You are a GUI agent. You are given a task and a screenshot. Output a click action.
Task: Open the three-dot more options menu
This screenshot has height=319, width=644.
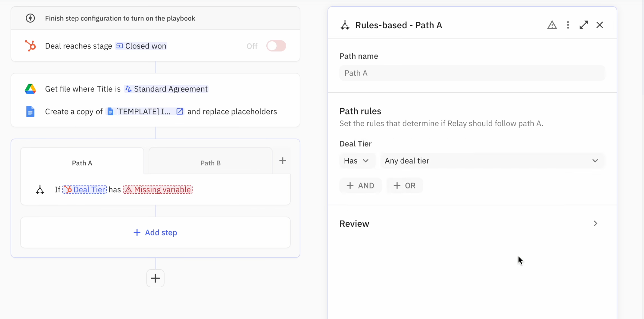pos(568,25)
